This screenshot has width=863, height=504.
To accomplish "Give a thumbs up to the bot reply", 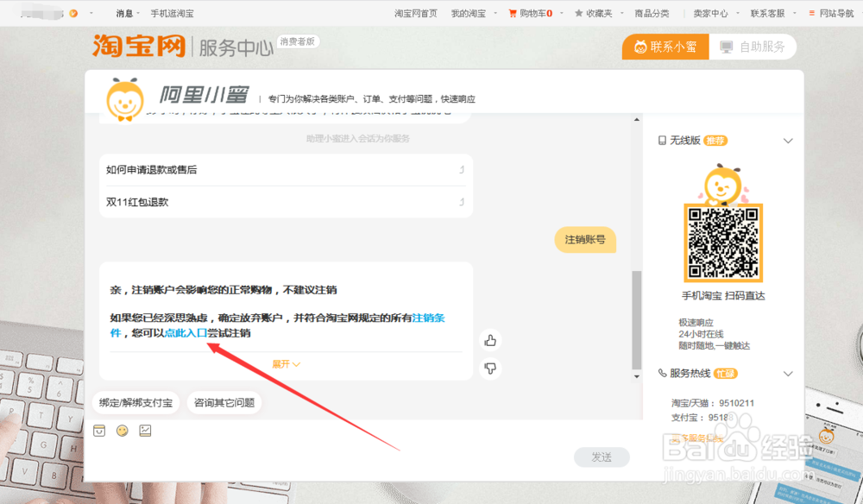I will [x=490, y=341].
